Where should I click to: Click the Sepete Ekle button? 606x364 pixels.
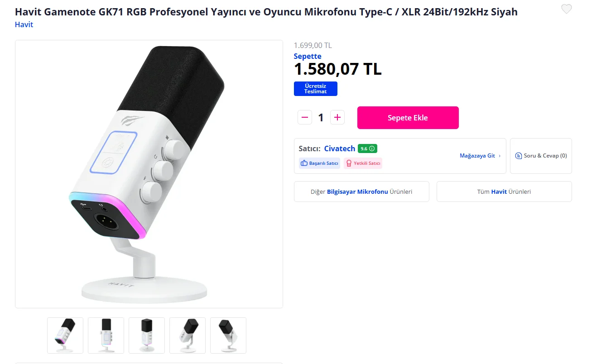408,118
